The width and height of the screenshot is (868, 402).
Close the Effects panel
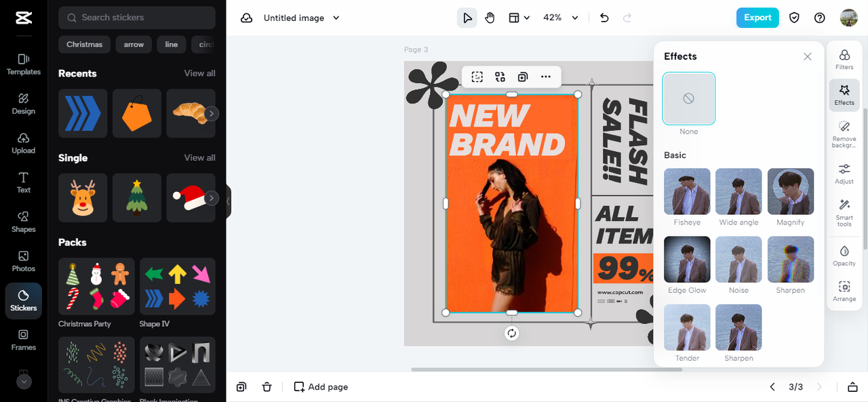pos(808,57)
